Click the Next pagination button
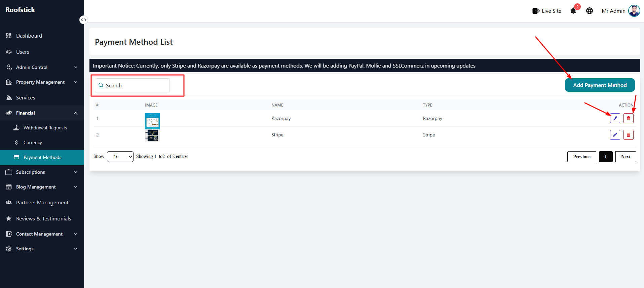Image resolution: width=644 pixels, height=288 pixels. [x=626, y=157]
